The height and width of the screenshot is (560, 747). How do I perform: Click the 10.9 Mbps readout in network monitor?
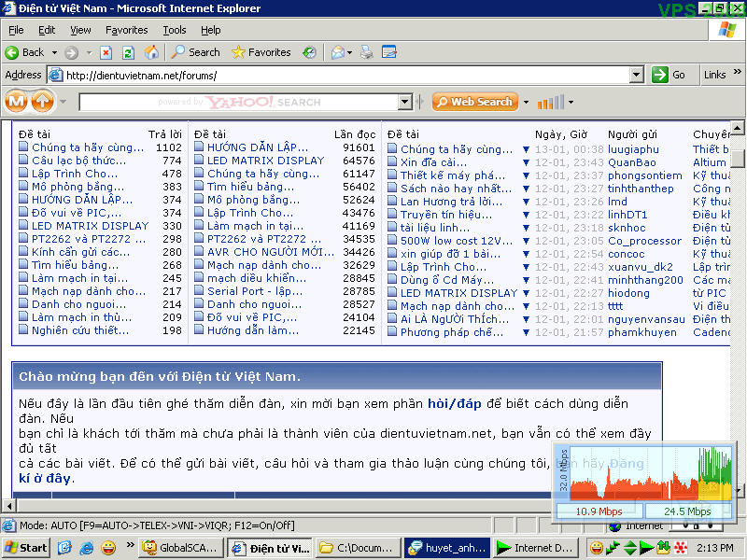tap(599, 511)
